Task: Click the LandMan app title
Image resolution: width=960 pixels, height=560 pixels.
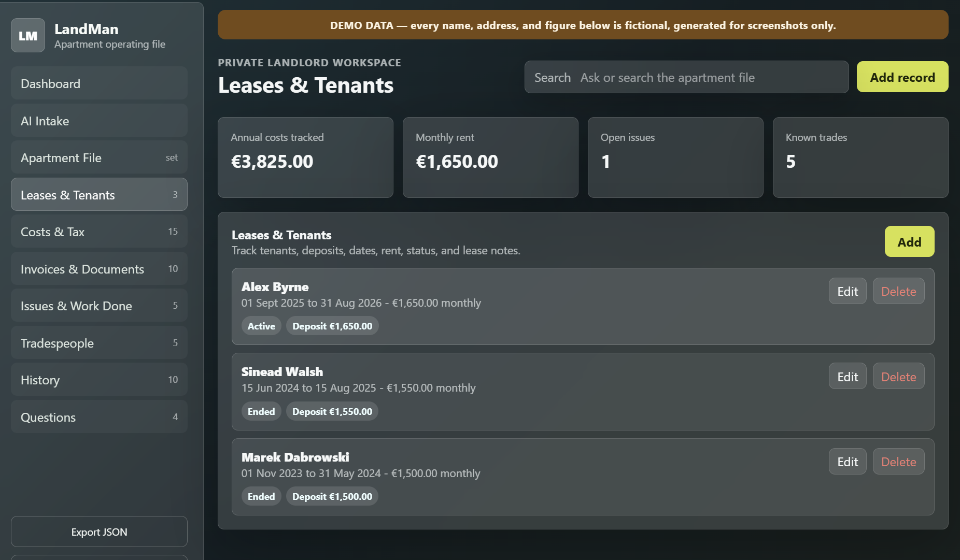Action: pyautogui.click(x=86, y=29)
